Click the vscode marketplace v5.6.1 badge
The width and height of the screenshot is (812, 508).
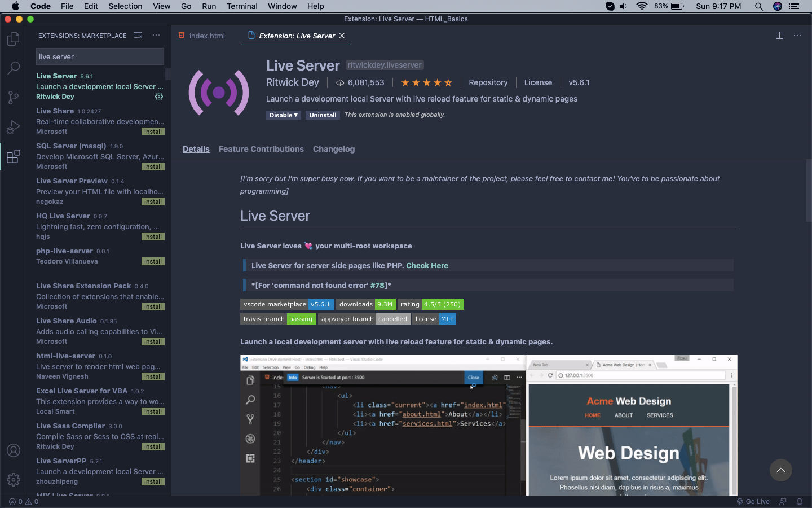click(287, 304)
